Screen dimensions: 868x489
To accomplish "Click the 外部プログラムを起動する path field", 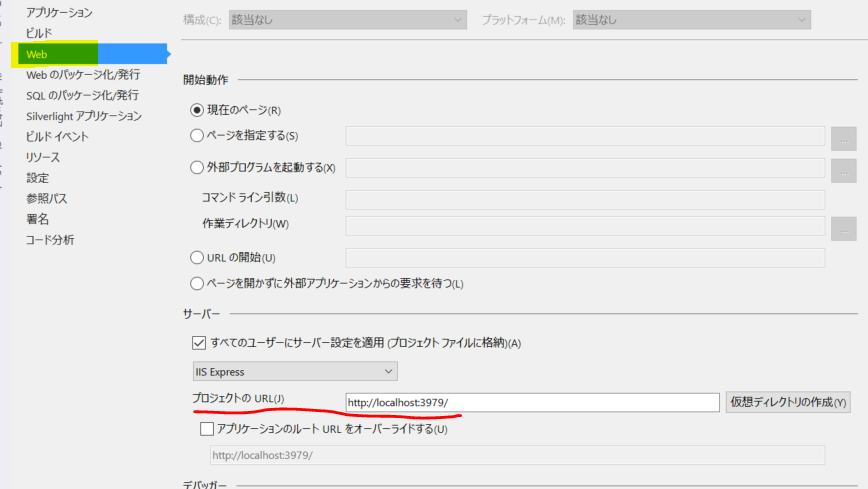I will 585,168.
